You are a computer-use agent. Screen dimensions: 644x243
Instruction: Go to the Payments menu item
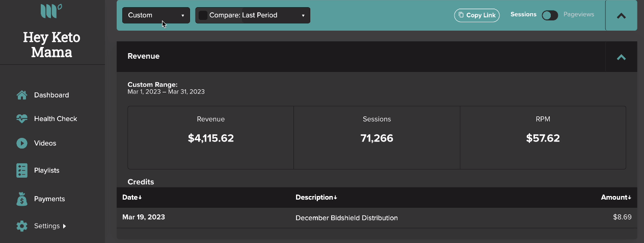(x=49, y=199)
